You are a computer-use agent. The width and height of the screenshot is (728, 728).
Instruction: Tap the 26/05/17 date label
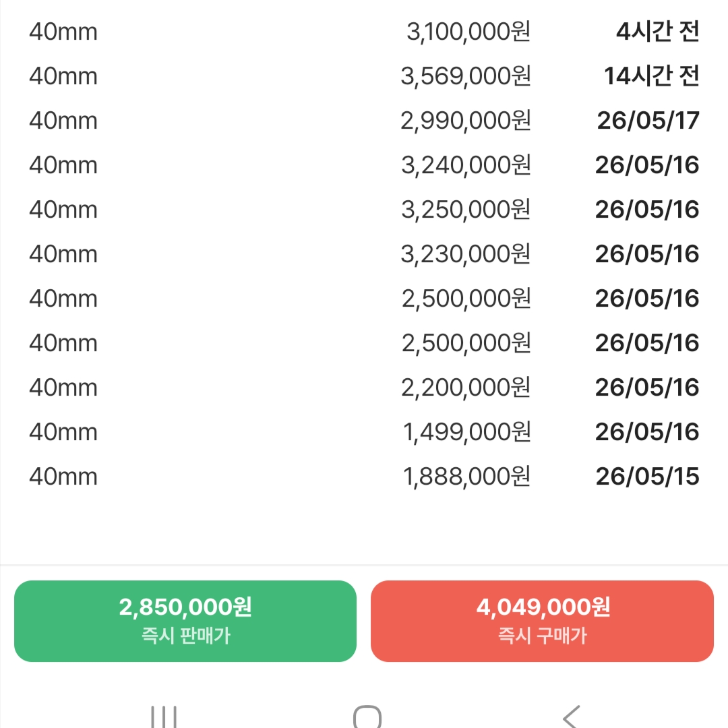coord(648,121)
